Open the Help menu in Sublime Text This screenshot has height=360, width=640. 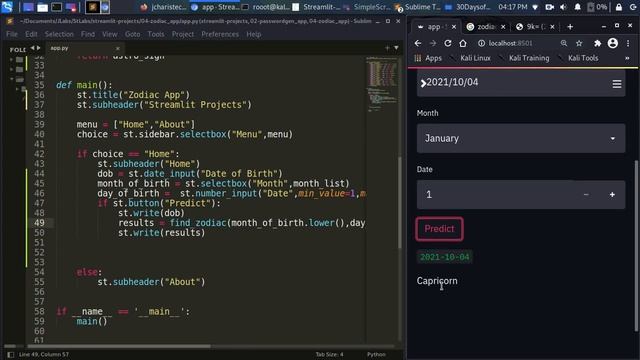point(253,34)
